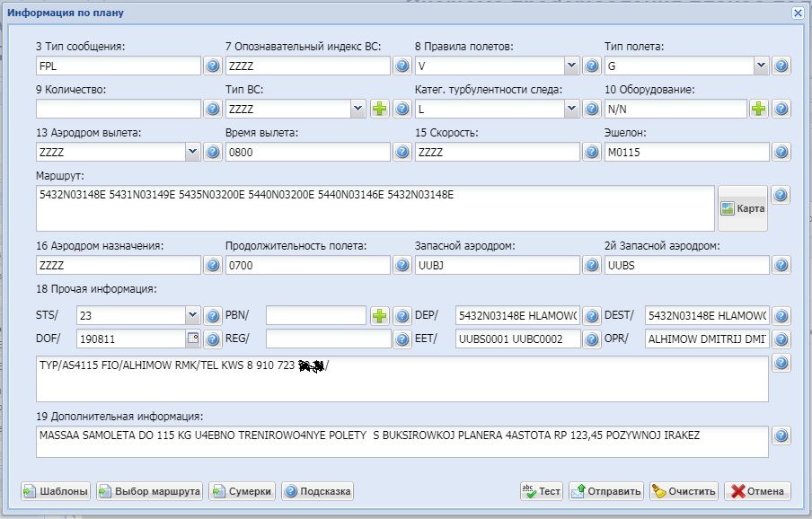The height and width of the screenshot is (519, 812).
Task: Click the help icon next to message type field
Action: [213, 66]
